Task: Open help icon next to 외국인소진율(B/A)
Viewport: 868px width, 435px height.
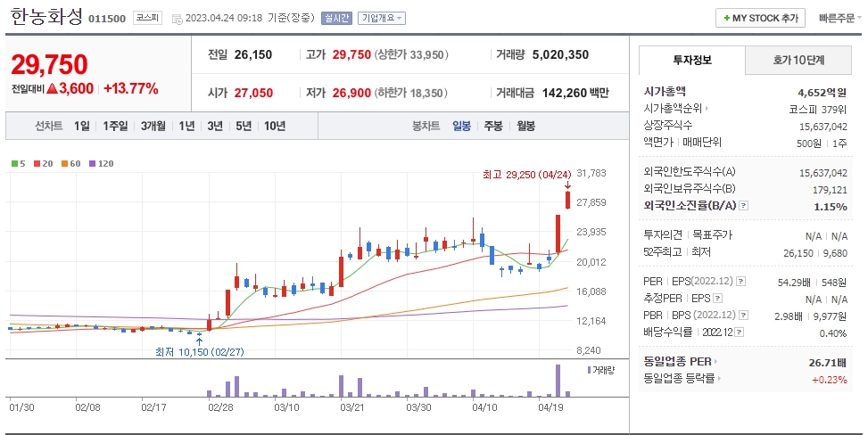Action: tap(743, 206)
